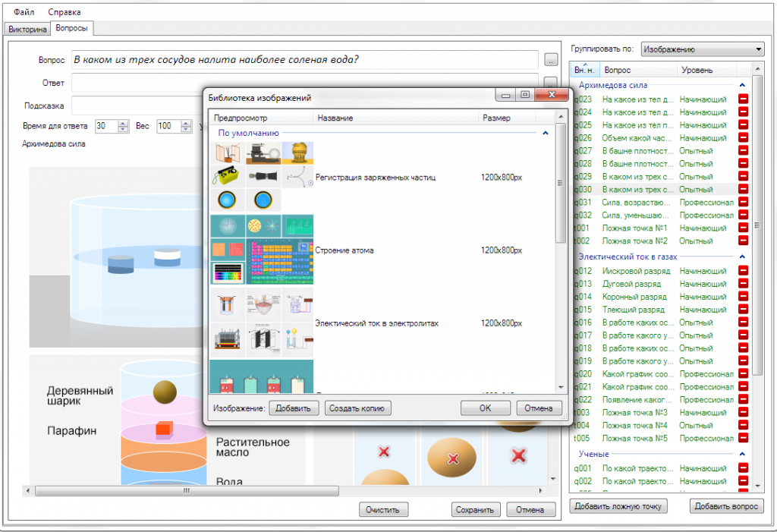Click the browse button next to the Вопрос field

(x=551, y=59)
